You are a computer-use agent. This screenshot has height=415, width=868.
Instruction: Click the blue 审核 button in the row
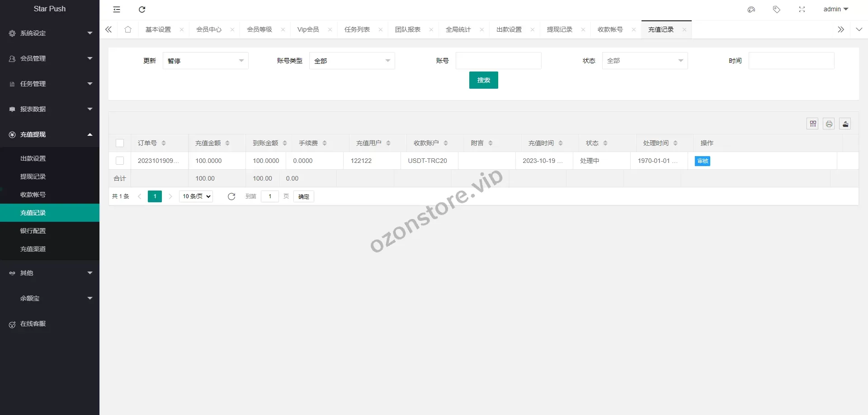tap(702, 161)
